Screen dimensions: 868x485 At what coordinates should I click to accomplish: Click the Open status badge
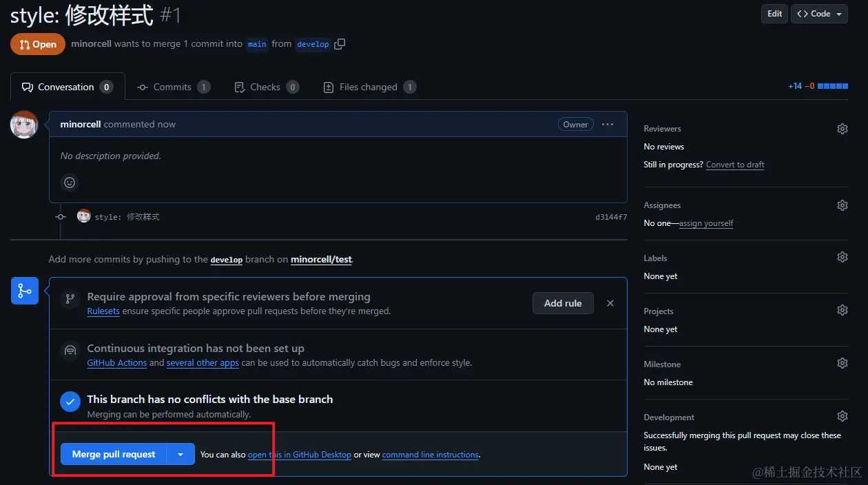pos(37,44)
